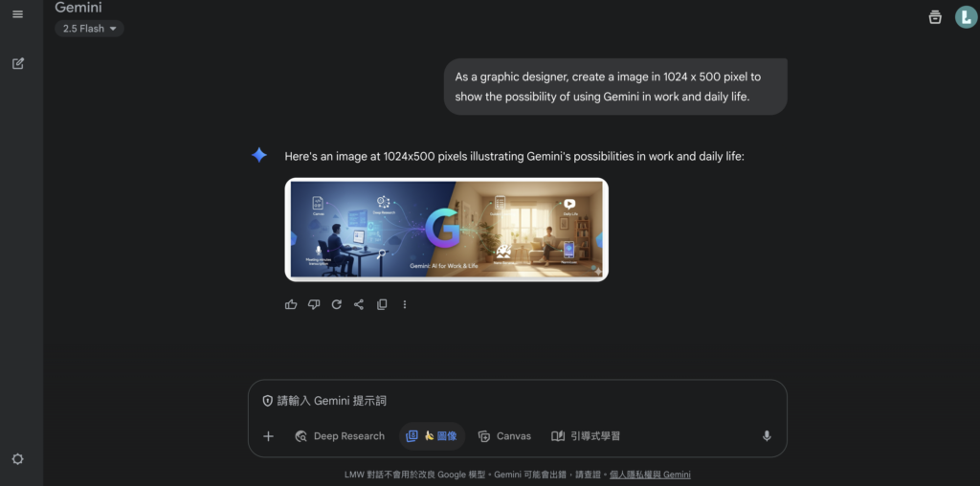Open the settings gear in the sidebar
This screenshot has height=486, width=980.
coord(17,459)
